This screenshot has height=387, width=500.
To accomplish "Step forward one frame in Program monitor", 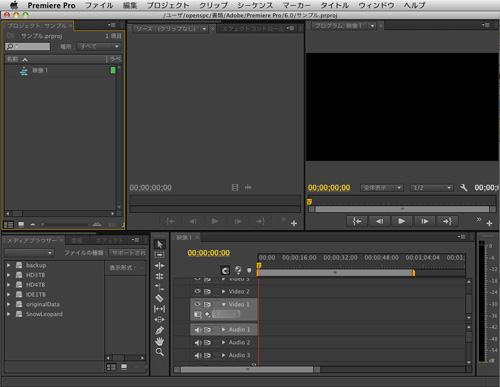I will coord(424,221).
